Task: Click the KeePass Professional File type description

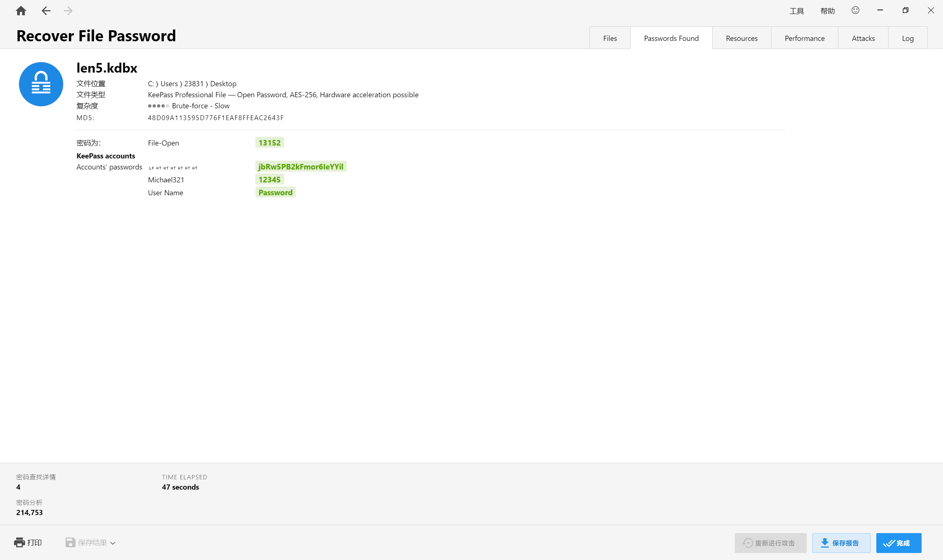Action: tap(283, 95)
